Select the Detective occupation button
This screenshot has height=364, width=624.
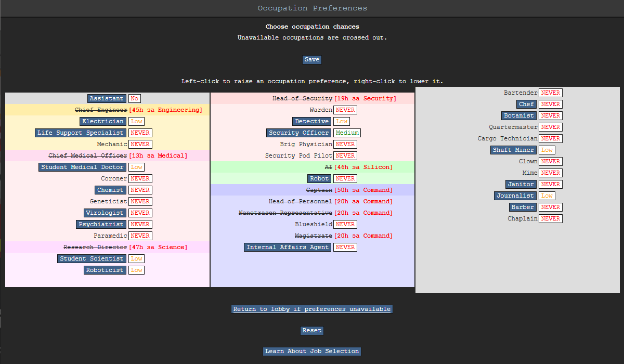click(x=312, y=122)
